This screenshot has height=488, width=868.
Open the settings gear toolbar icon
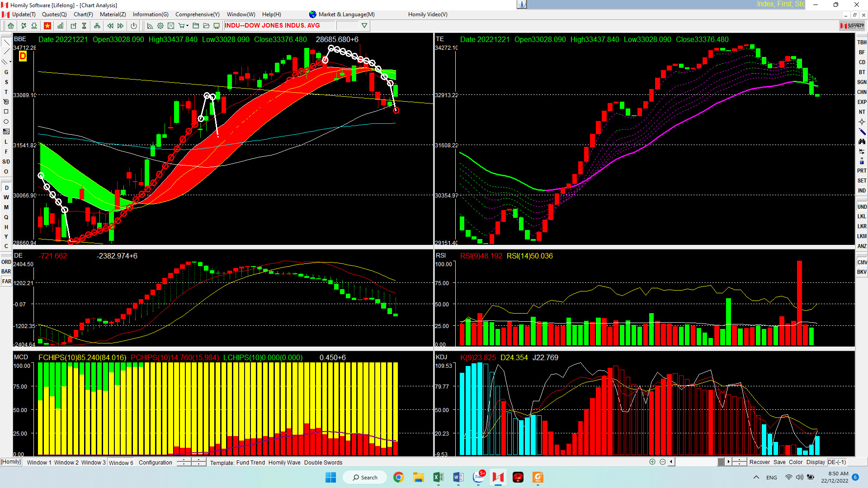click(x=160, y=26)
